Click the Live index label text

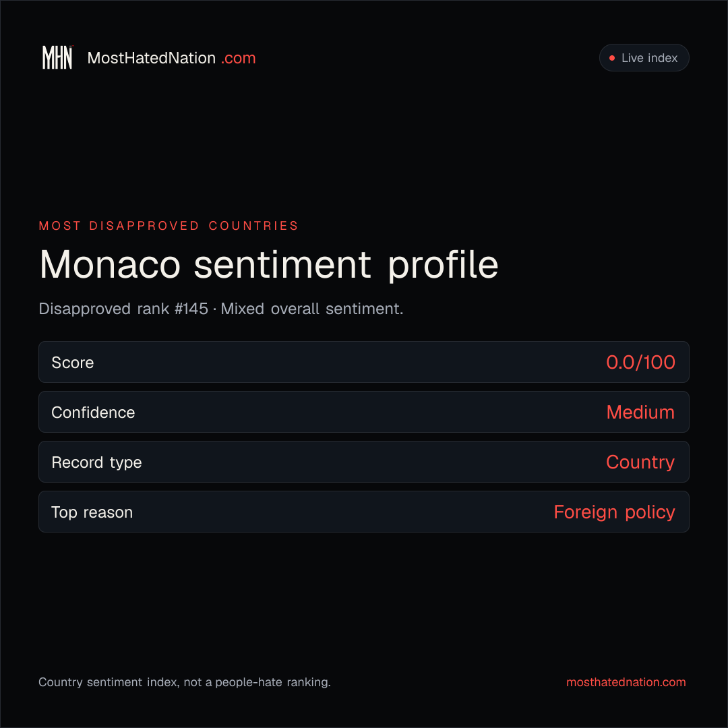pos(650,58)
